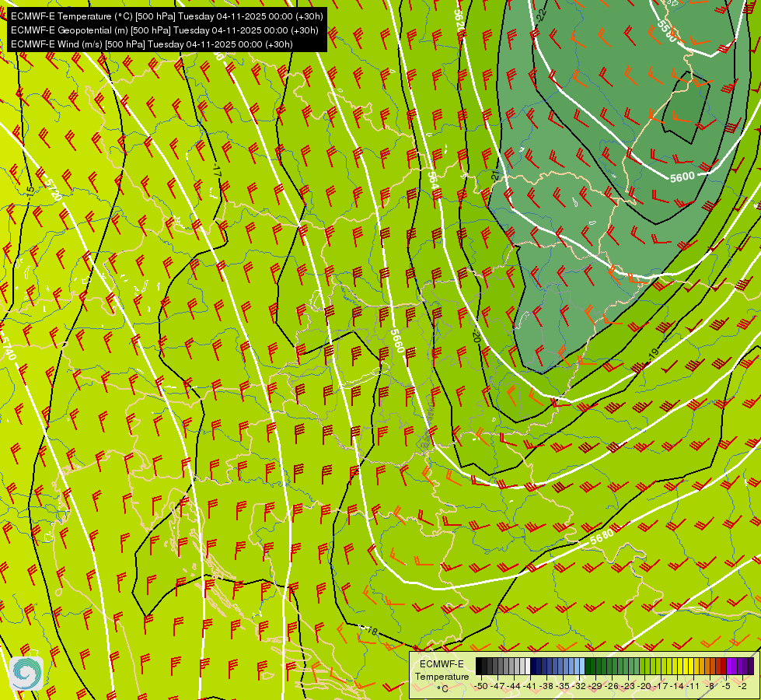Click the -26 value on the legend scale
Viewport: 761px width, 700px height.
click(612, 686)
